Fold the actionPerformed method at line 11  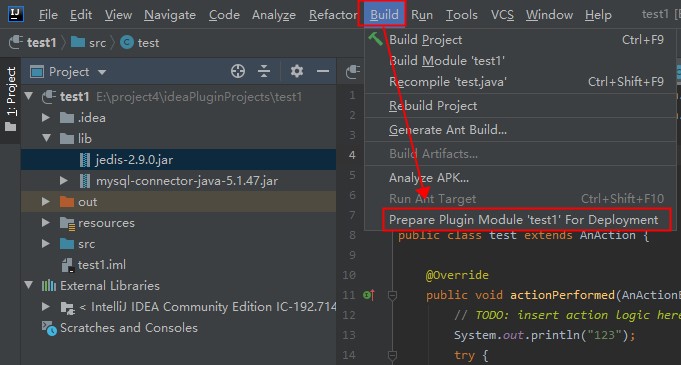click(x=392, y=295)
